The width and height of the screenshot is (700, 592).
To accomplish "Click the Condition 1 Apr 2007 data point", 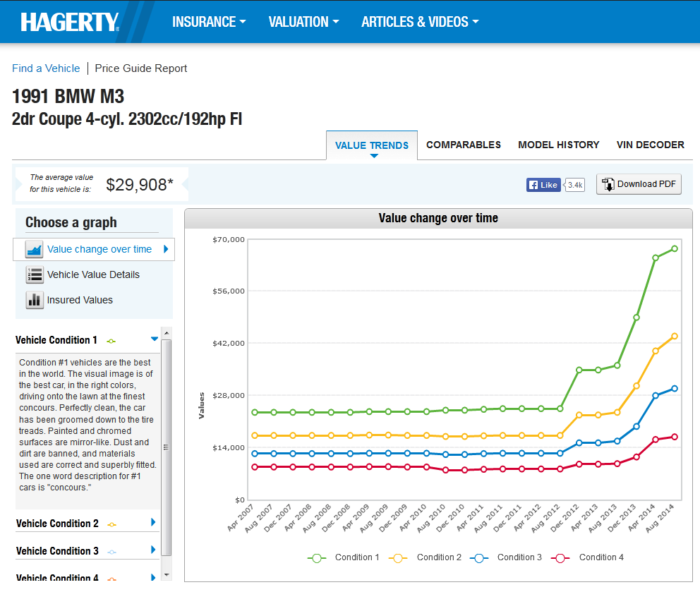I will [255, 412].
